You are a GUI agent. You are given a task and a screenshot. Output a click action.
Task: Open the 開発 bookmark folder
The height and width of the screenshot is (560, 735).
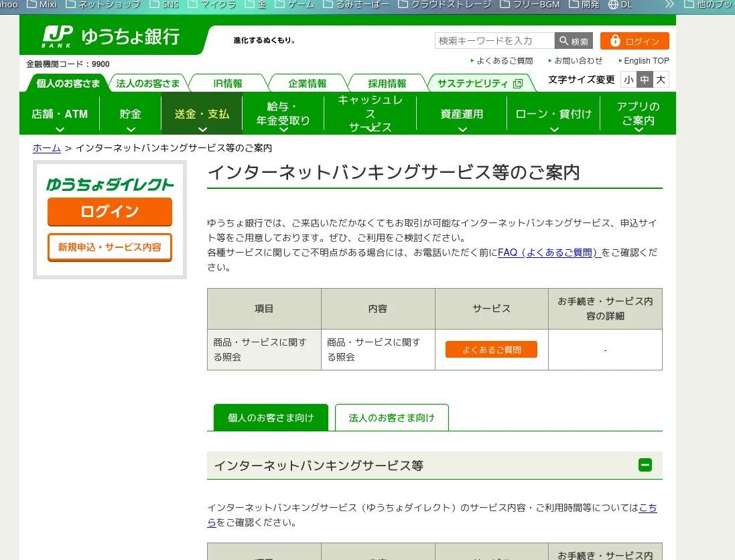584,5
